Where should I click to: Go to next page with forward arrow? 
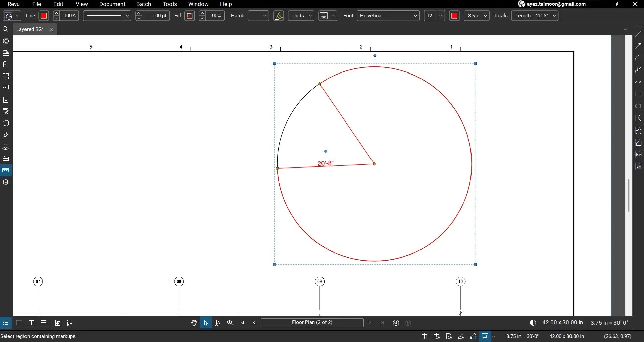pyautogui.click(x=369, y=323)
